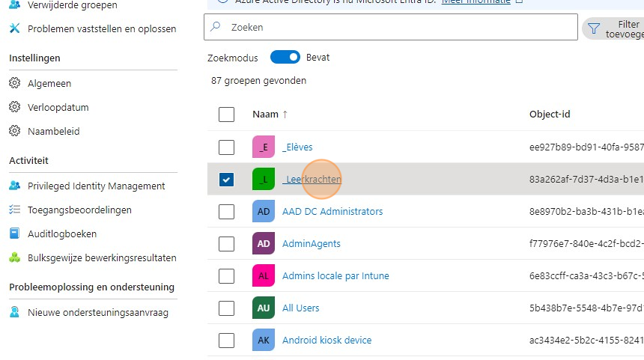The image size is (644, 360).
Task: Click the Auditlogboeken book icon
Action: 14,234
